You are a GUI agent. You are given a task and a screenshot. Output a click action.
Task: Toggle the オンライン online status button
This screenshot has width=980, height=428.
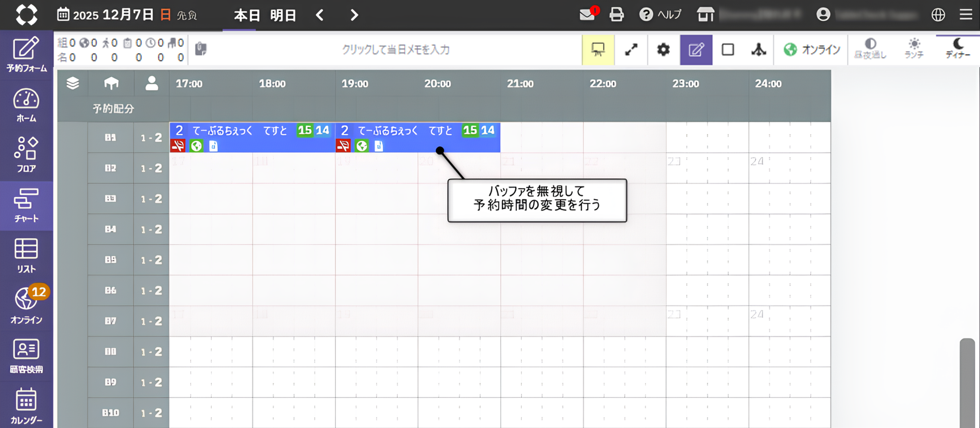click(x=811, y=49)
